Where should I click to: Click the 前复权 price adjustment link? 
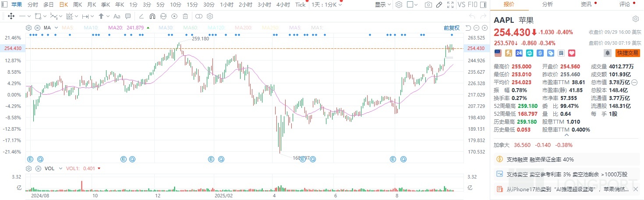(x=451, y=28)
